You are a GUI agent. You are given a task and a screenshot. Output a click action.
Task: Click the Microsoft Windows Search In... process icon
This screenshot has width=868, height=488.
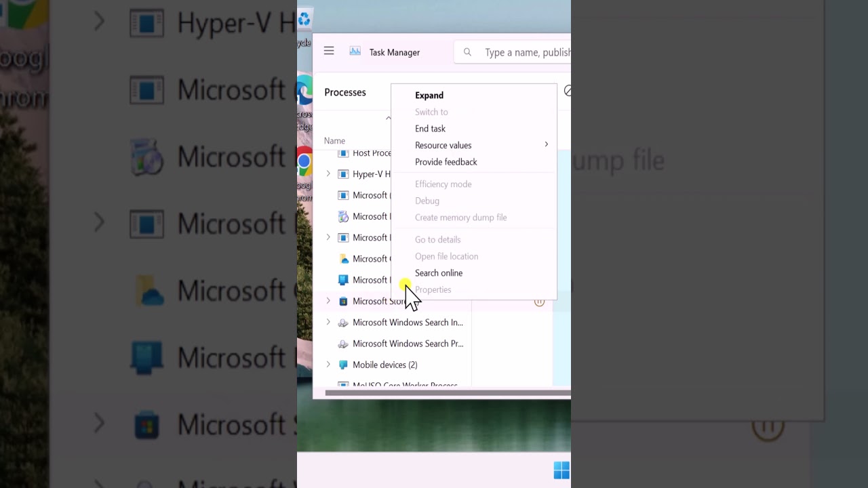pyautogui.click(x=343, y=323)
